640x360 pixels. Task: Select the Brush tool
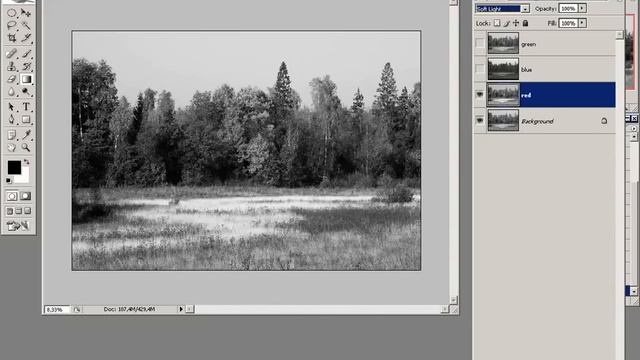tap(26, 53)
